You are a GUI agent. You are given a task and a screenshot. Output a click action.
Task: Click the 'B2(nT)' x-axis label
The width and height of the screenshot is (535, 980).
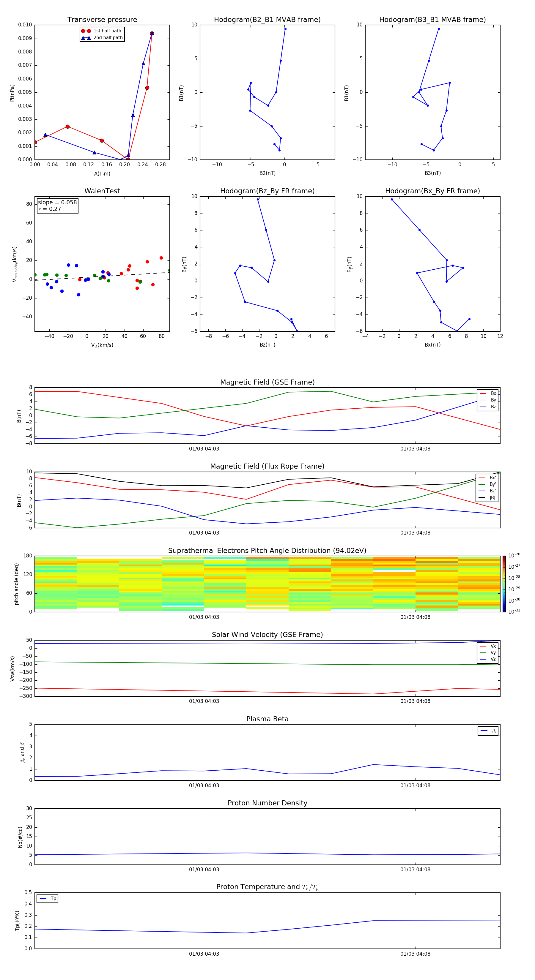click(x=267, y=173)
